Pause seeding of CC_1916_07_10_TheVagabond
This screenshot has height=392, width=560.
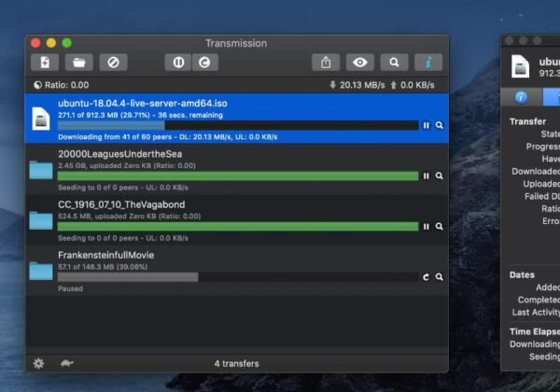pos(427,227)
